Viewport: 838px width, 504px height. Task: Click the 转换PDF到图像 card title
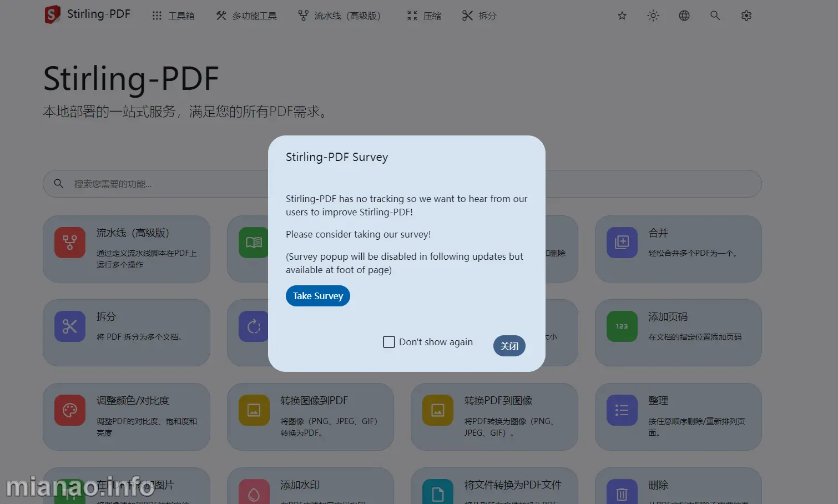(x=498, y=401)
